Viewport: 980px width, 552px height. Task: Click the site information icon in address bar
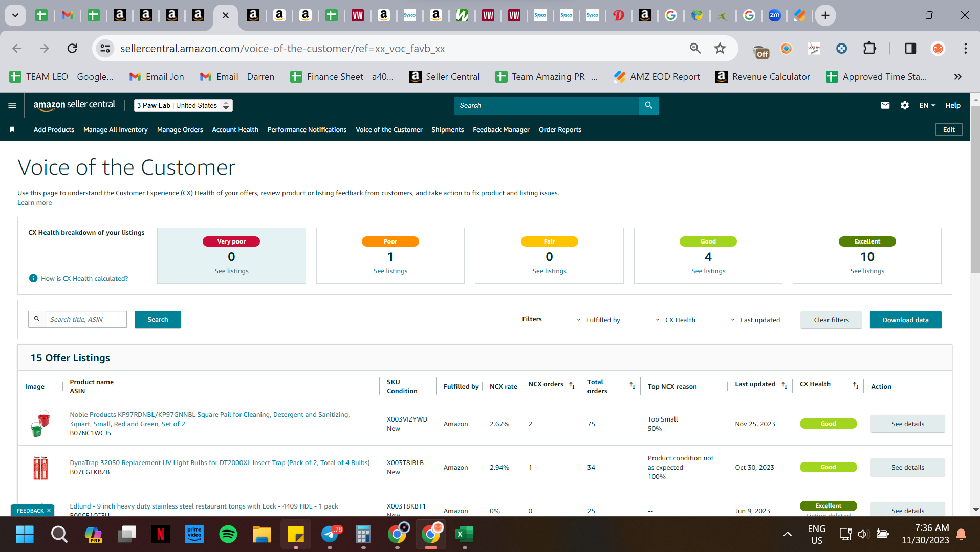105,48
